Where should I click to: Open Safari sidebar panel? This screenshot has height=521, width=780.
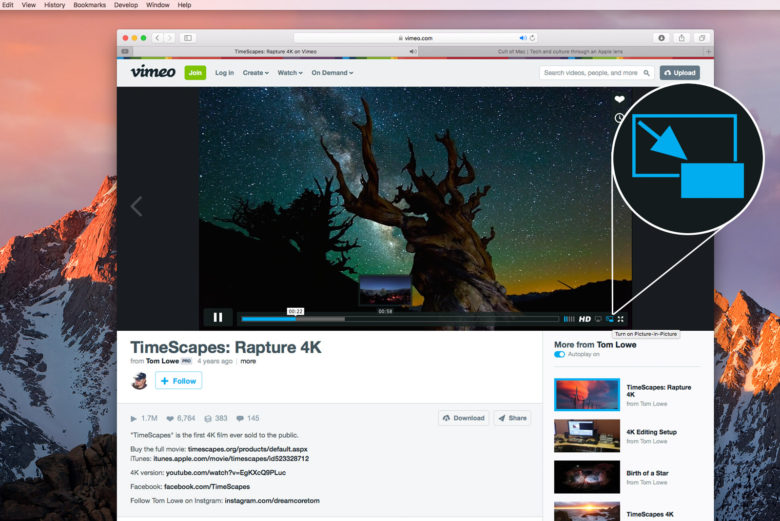coord(187,38)
